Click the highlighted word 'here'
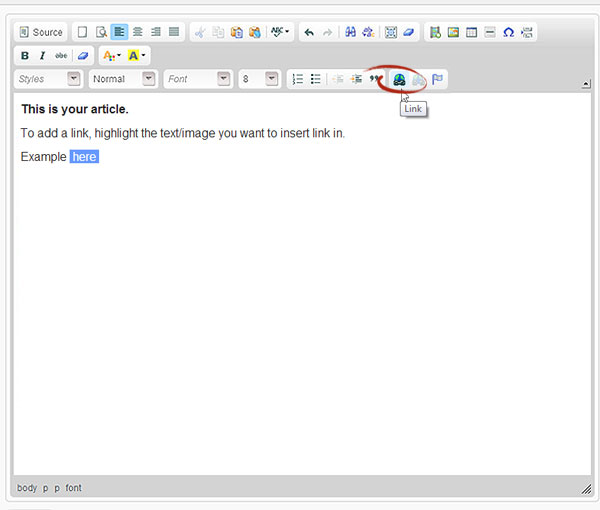The height and width of the screenshot is (510, 600). pyautogui.click(x=84, y=156)
